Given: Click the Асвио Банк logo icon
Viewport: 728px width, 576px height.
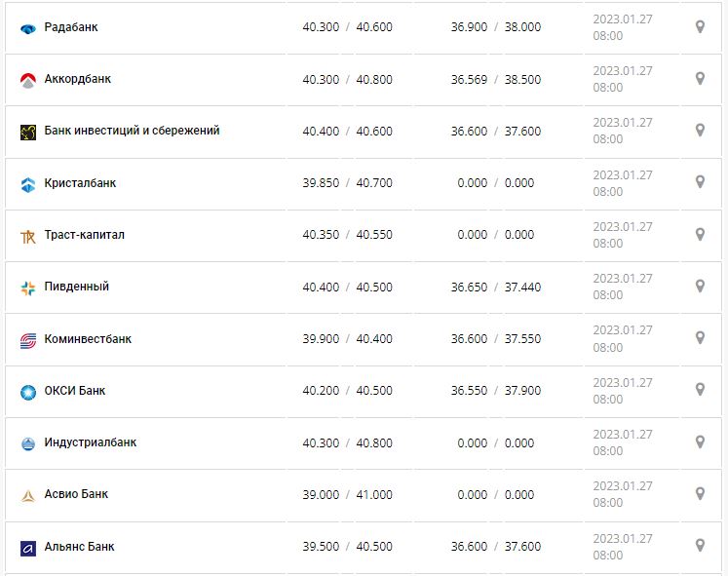Looking at the screenshot, I should click(x=27, y=495).
